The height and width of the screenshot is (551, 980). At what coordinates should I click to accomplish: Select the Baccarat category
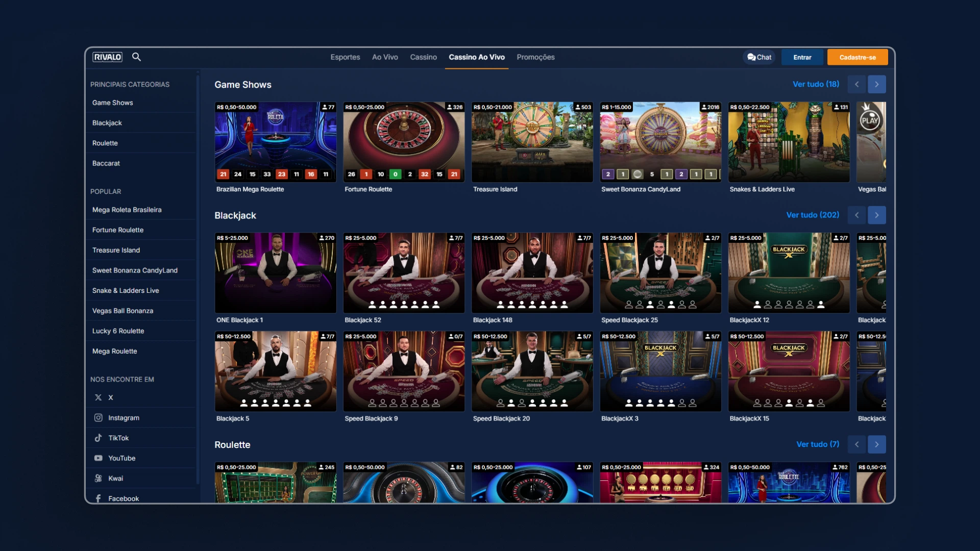click(106, 163)
